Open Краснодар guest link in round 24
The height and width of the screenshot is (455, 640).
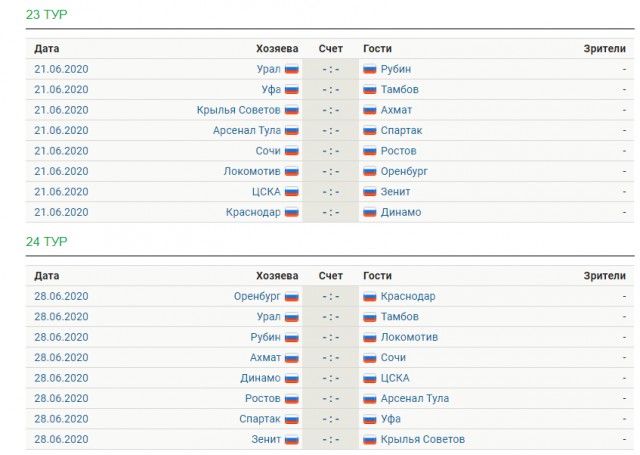pos(408,296)
